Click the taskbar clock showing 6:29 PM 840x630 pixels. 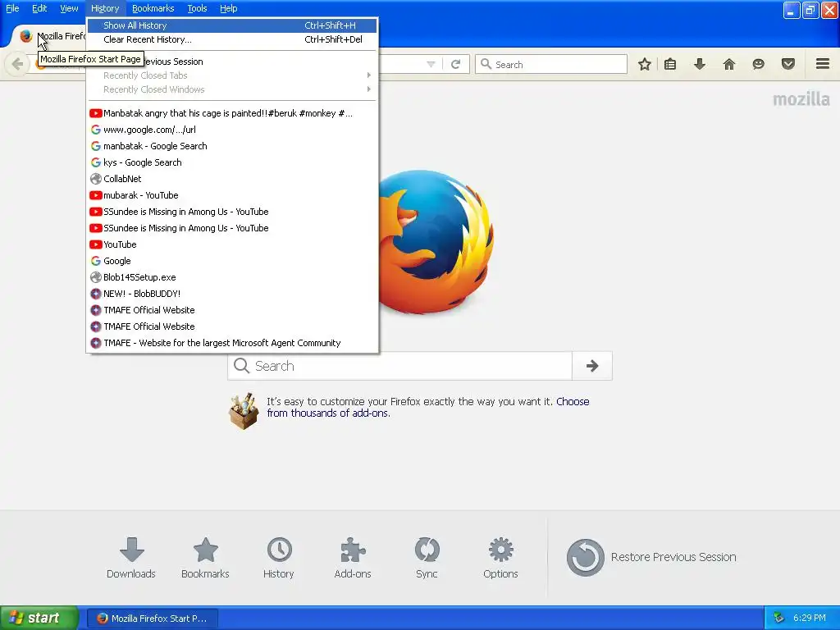[x=810, y=619]
